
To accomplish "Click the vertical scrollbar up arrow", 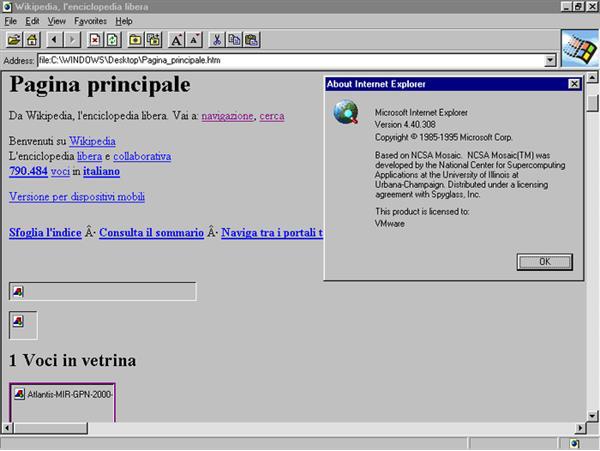I will click(592, 78).
